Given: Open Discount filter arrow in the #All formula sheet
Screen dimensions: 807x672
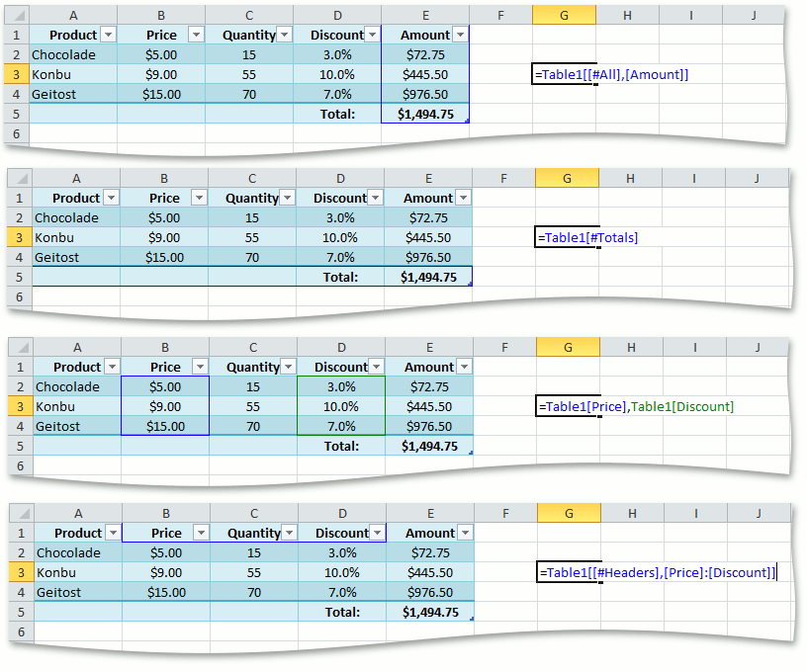Looking at the screenshot, I should 372,35.
